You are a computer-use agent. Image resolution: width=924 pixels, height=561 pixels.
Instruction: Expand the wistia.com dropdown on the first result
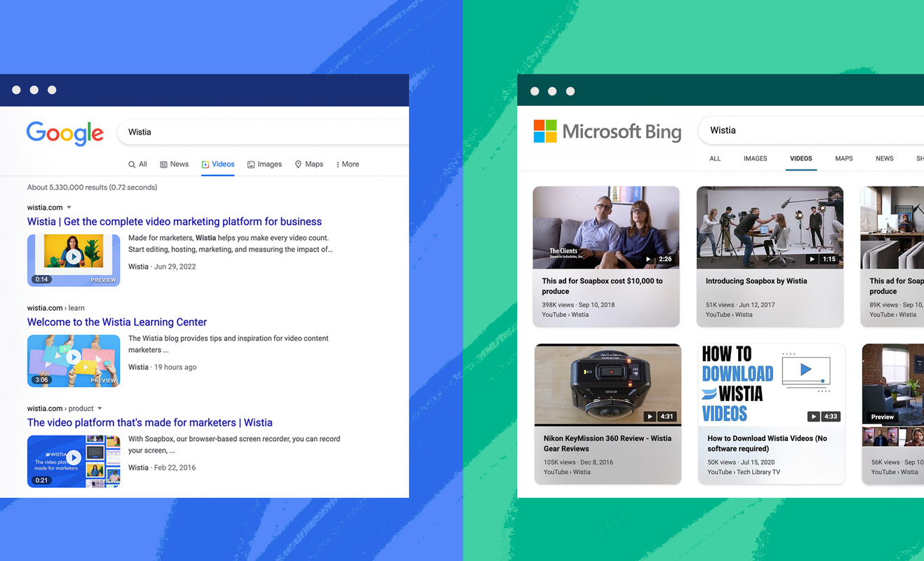click(x=68, y=207)
